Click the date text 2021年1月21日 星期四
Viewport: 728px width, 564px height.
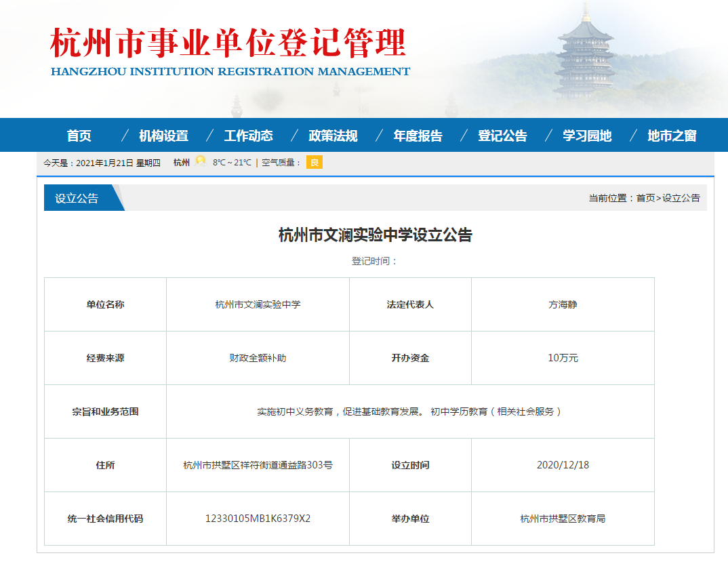pyautogui.click(x=118, y=163)
